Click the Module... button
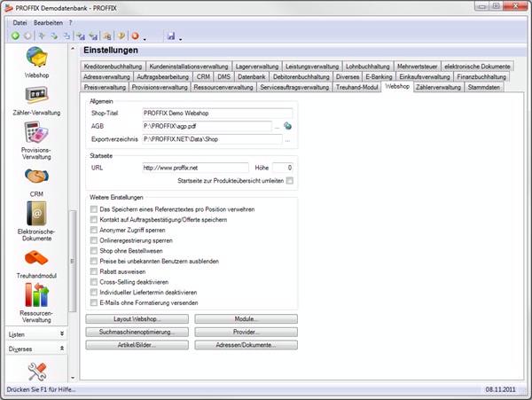 tap(246, 319)
